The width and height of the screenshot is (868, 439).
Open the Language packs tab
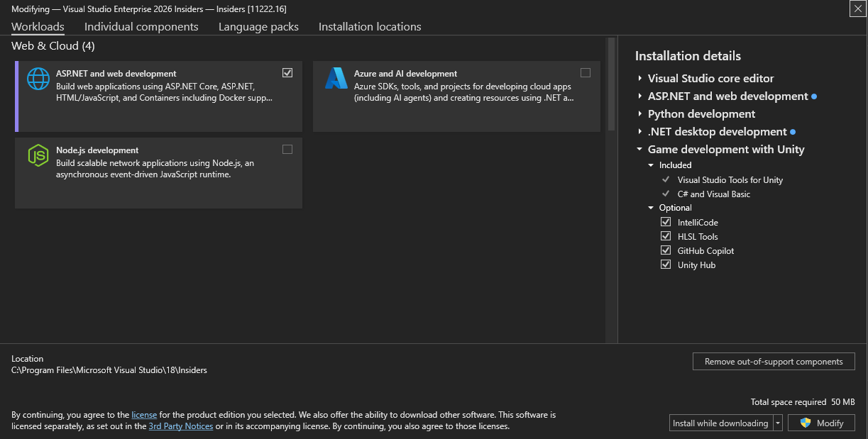pos(258,26)
